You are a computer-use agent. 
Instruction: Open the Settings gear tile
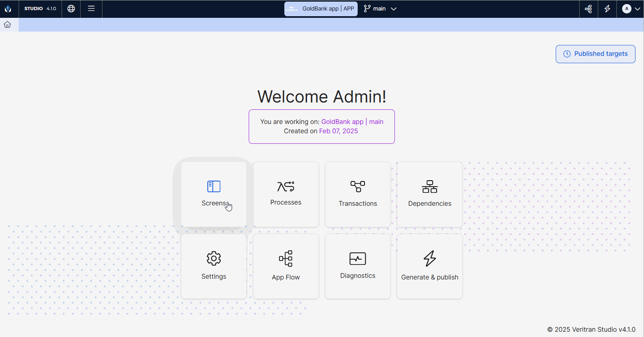[x=213, y=266]
